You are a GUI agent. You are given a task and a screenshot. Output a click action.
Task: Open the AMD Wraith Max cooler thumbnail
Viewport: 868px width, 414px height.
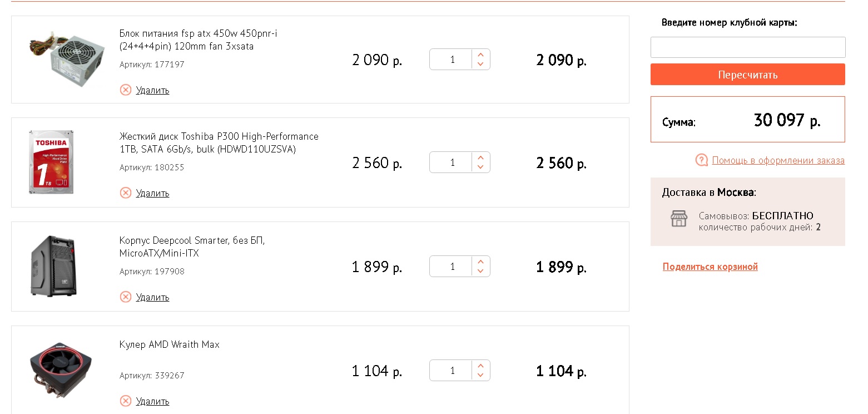coord(53,371)
